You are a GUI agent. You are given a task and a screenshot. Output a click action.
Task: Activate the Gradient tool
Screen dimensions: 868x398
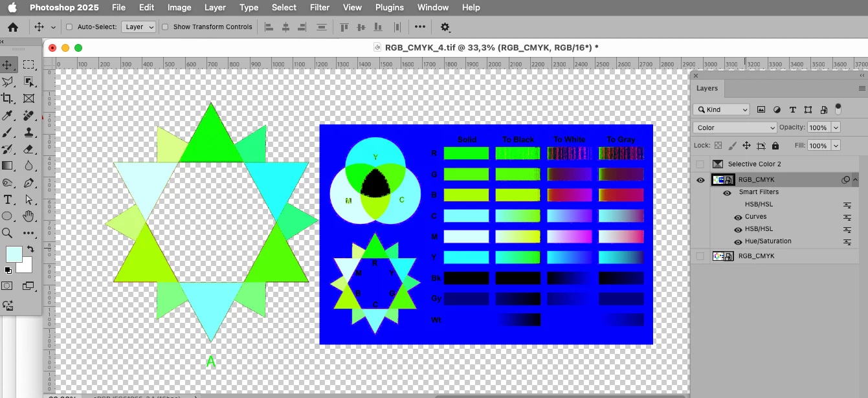[x=8, y=166]
